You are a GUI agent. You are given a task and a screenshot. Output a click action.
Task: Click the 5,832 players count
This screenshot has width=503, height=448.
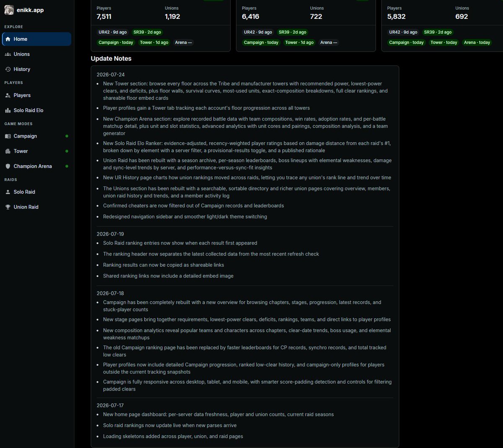coord(396,17)
